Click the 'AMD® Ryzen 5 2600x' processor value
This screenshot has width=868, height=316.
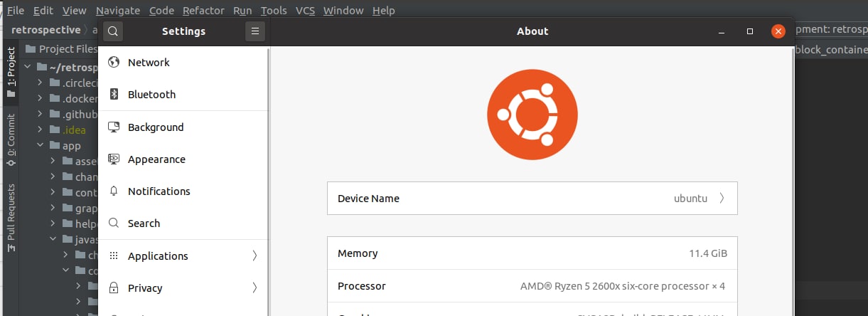click(x=624, y=286)
